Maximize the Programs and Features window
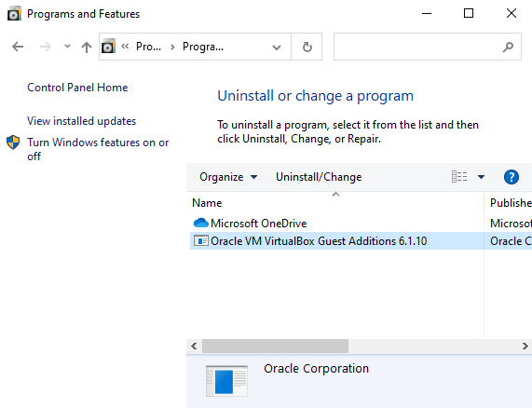 point(469,14)
